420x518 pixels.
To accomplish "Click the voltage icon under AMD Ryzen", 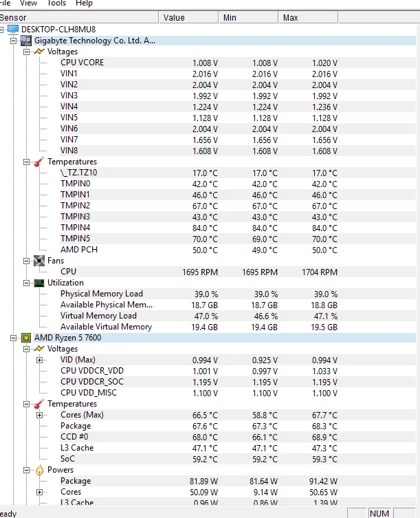I will 38,349.
